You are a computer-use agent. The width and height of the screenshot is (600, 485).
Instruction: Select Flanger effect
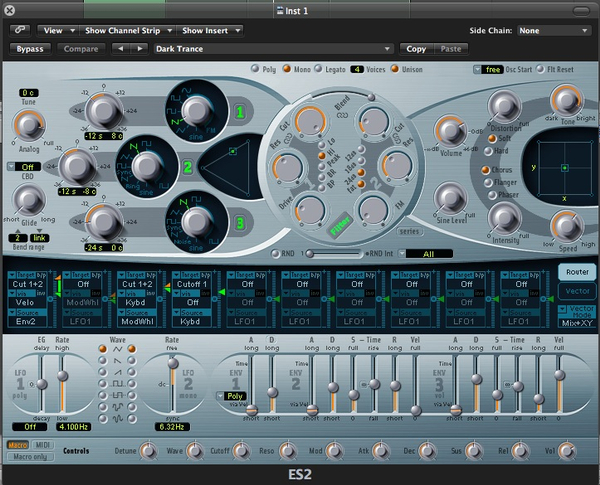point(488,183)
